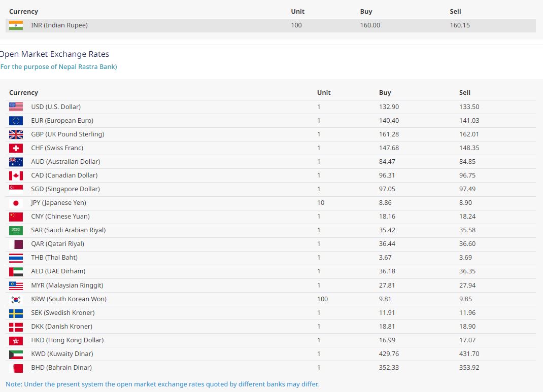This screenshot has width=543, height=392.
Task: Click the KWD sell rate 431.70
Action: point(469,354)
